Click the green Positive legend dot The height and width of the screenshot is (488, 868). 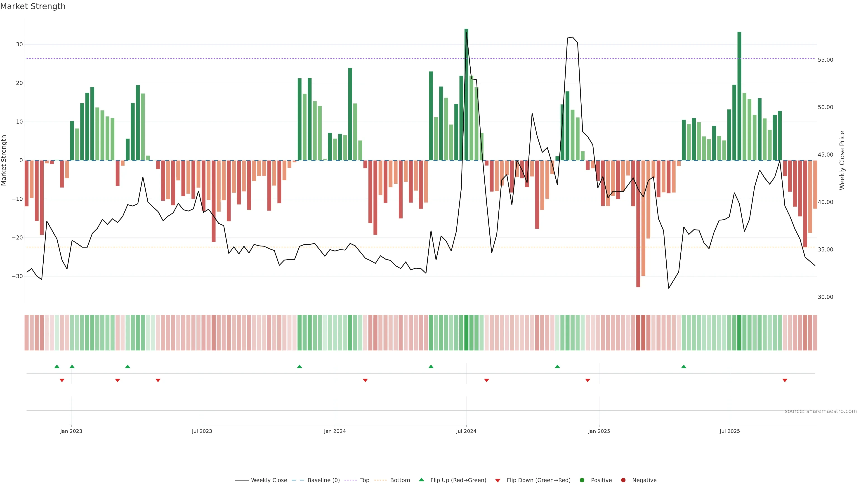click(x=582, y=480)
